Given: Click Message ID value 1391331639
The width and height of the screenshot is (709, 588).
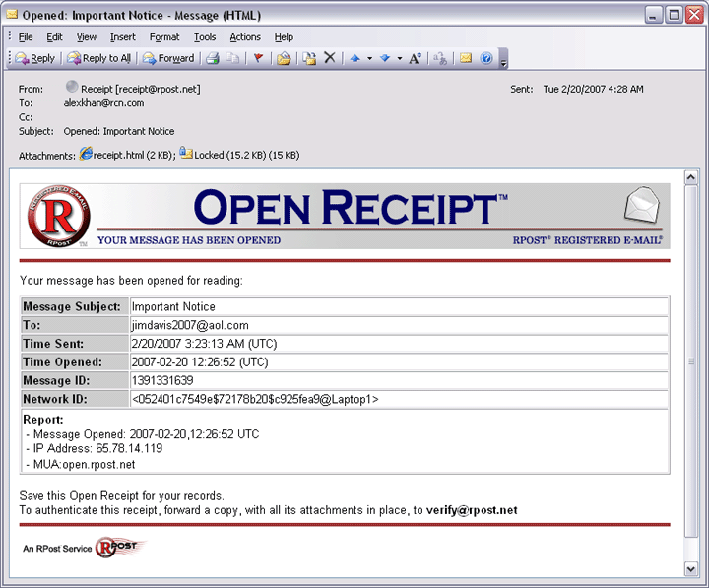Looking at the screenshot, I should (162, 380).
